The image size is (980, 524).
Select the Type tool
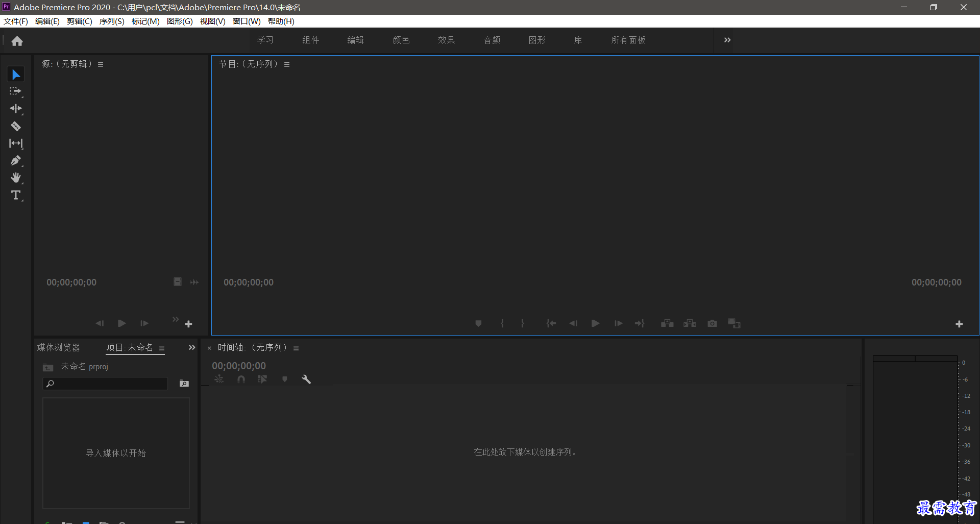[16, 195]
